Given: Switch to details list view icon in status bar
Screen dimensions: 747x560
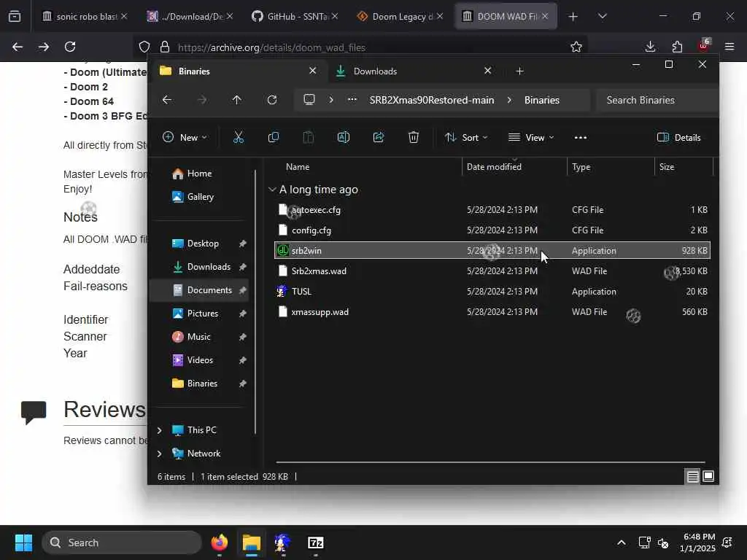Looking at the screenshot, I should tap(693, 476).
